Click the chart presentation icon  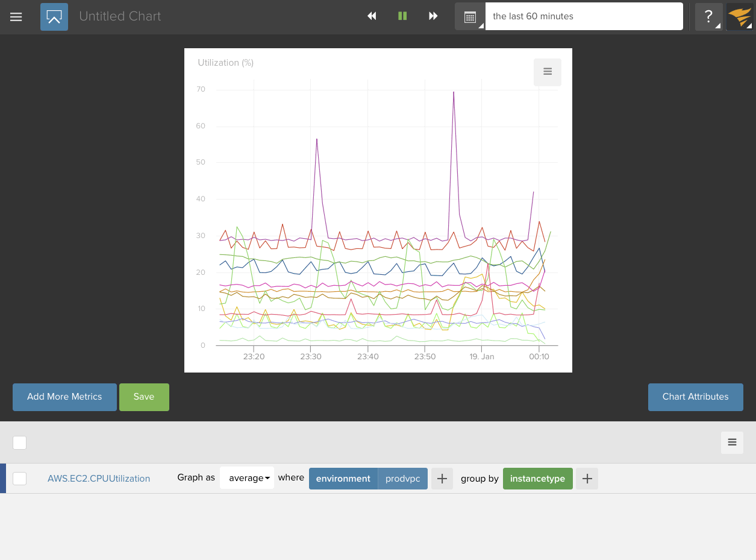[54, 17]
